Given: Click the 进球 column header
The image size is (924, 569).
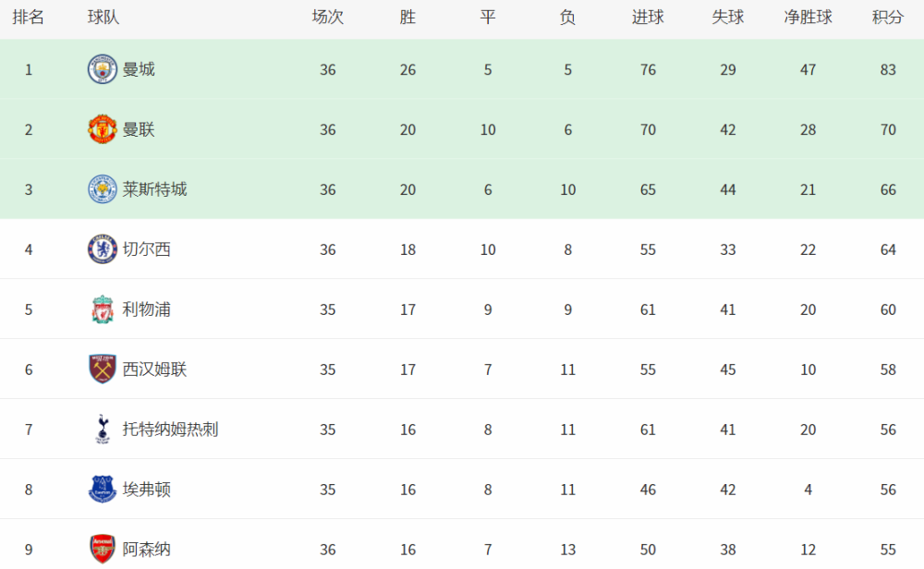Looking at the screenshot, I should [648, 18].
